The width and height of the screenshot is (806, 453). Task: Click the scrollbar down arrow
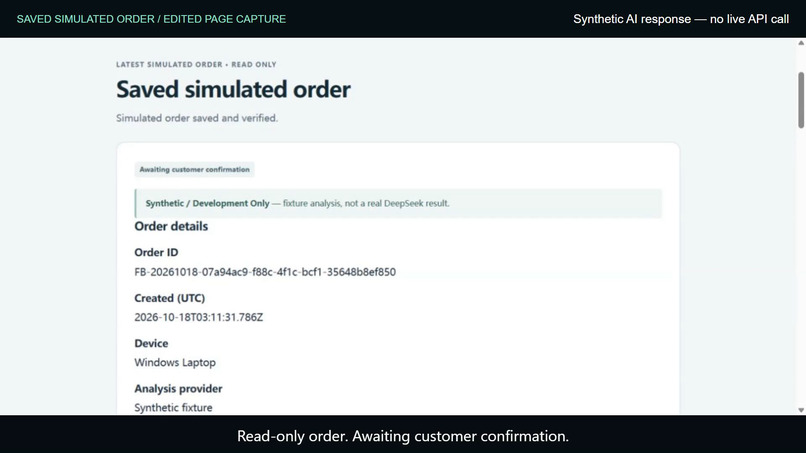[x=801, y=410]
